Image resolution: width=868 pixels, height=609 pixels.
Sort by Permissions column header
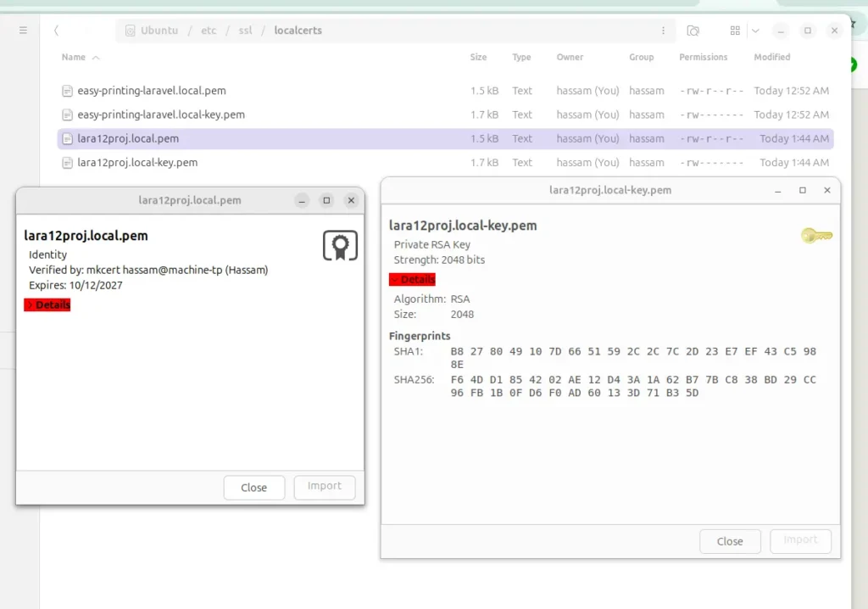point(703,57)
